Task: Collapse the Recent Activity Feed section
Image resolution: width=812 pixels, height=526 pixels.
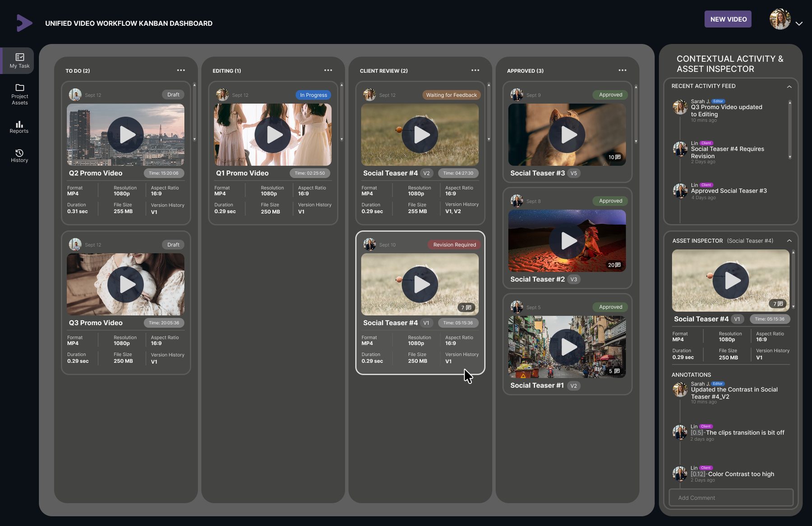Action: (789, 87)
